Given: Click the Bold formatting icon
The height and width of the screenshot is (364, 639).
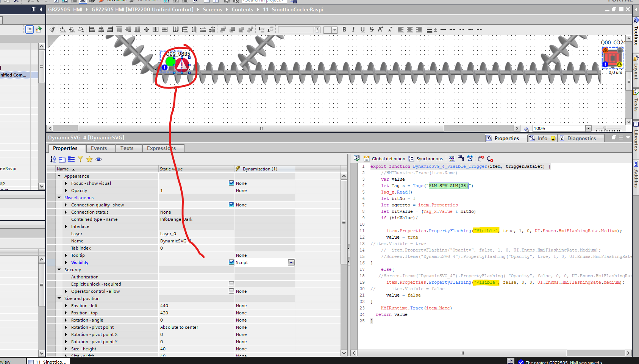Looking at the screenshot, I should (344, 30).
